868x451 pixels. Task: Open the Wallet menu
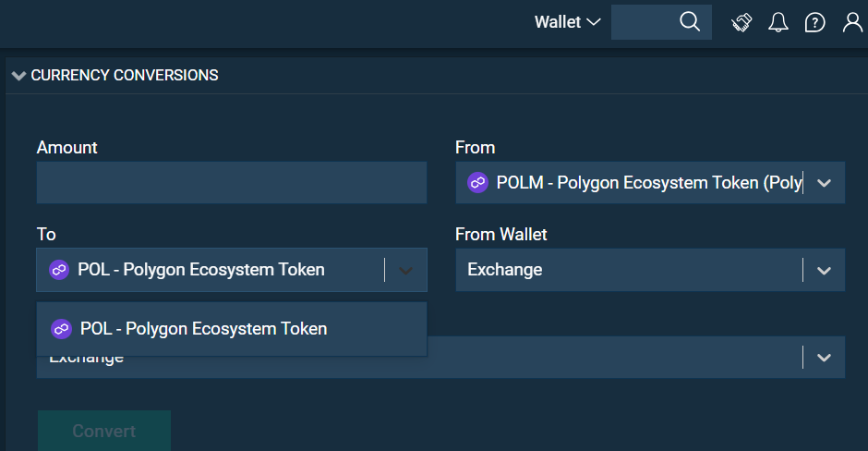click(x=567, y=22)
